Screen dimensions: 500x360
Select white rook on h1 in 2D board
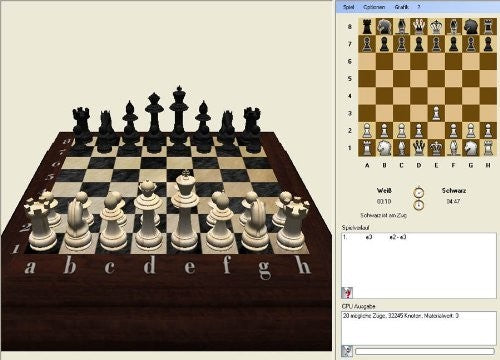click(x=488, y=148)
